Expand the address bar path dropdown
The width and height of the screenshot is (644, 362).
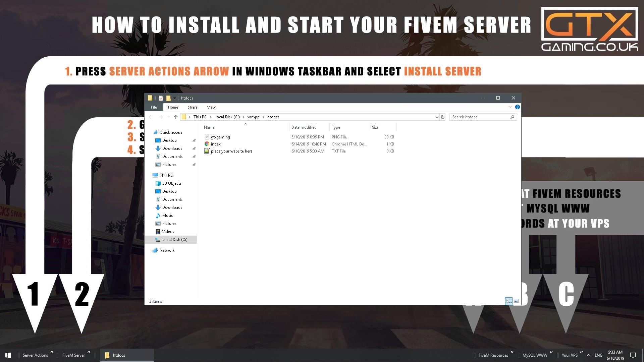click(436, 116)
